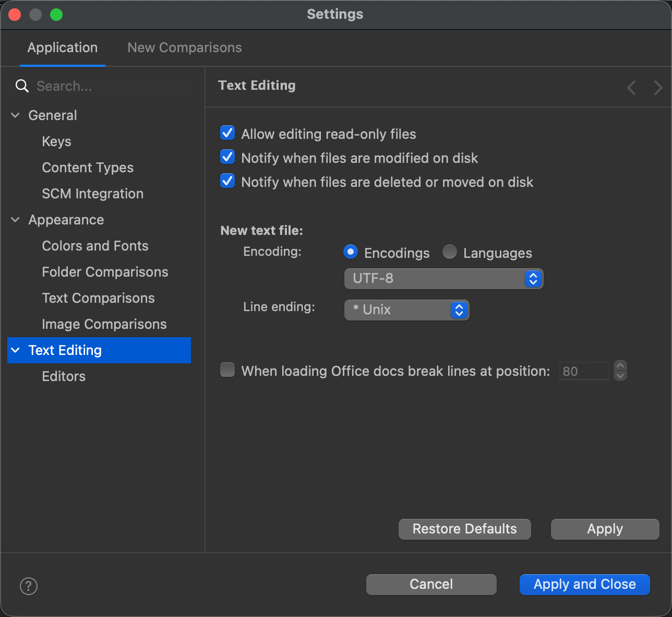Click the Apply button
The width and height of the screenshot is (672, 617).
605,529
